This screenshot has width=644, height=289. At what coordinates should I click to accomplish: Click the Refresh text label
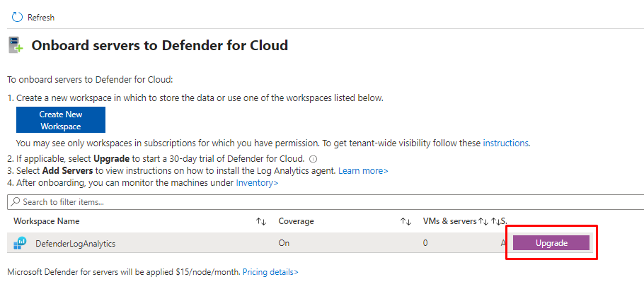tap(41, 17)
